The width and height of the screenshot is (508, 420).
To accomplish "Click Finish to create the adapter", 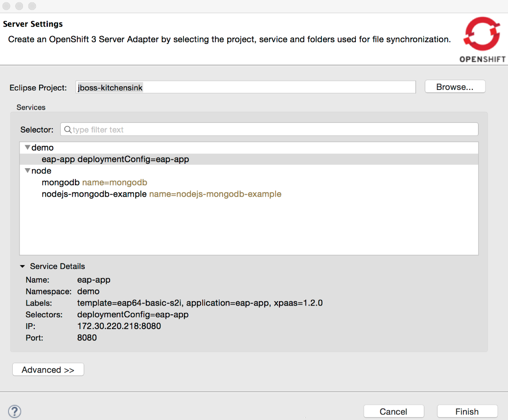I will point(467,411).
